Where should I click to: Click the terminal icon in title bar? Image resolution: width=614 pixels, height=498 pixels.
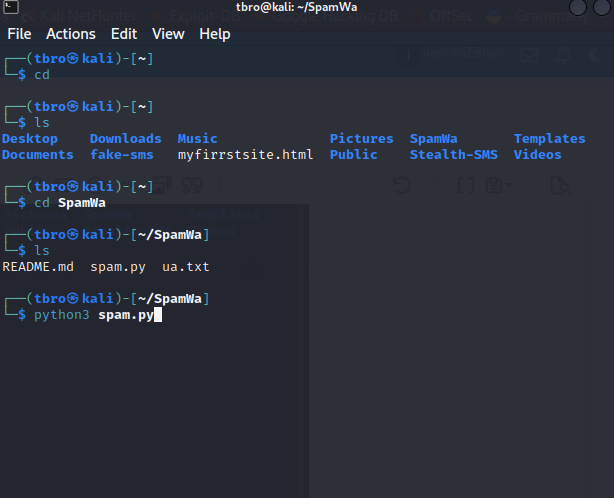pyautogui.click(x=11, y=7)
